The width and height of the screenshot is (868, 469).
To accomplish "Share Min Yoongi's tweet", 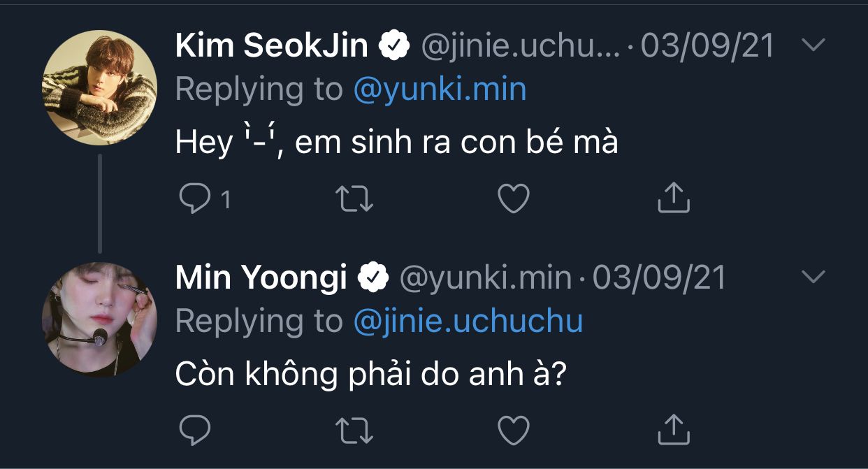I will 674,429.
